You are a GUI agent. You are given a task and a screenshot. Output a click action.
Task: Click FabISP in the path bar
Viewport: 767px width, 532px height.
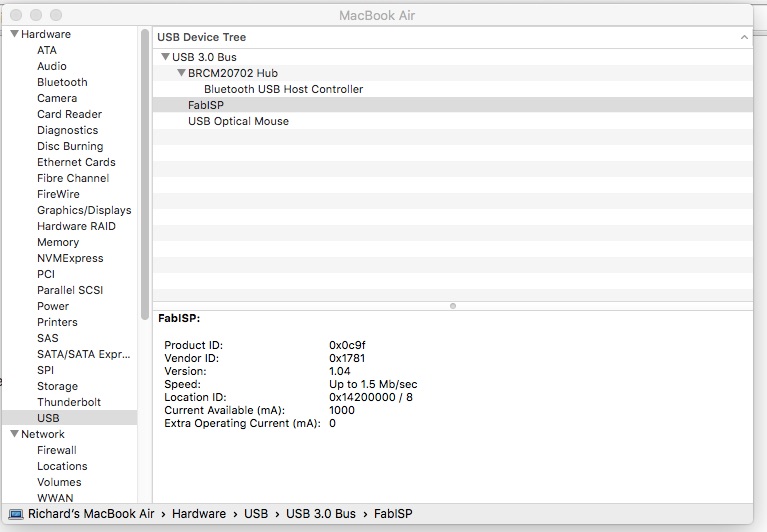pyautogui.click(x=393, y=514)
